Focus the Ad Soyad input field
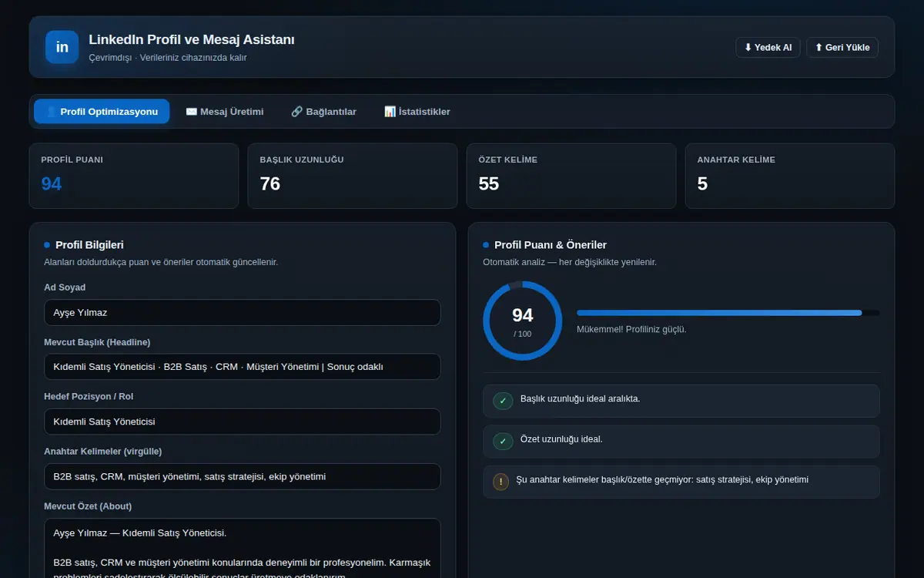This screenshot has height=578, width=924. (x=243, y=313)
